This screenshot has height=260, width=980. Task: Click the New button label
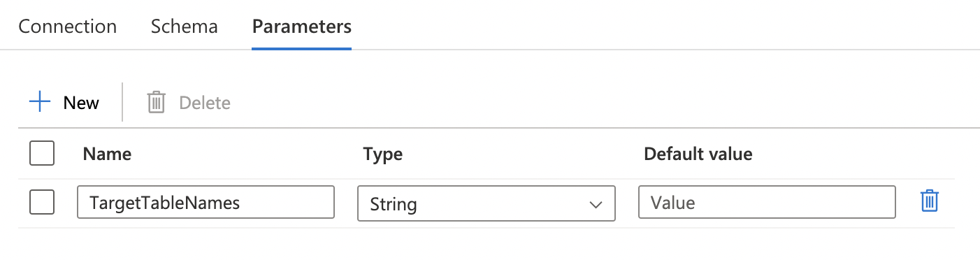click(x=81, y=103)
